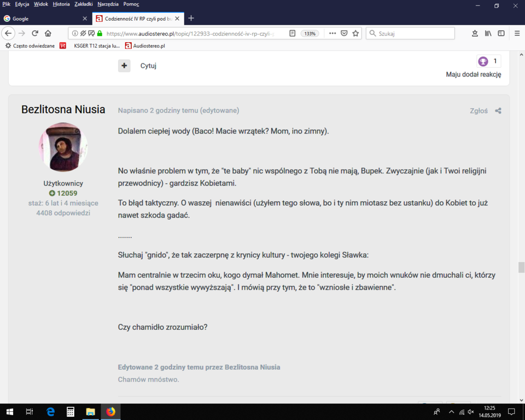This screenshot has height=420, width=525.
Task: Share this post icon
Action: [x=498, y=111]
